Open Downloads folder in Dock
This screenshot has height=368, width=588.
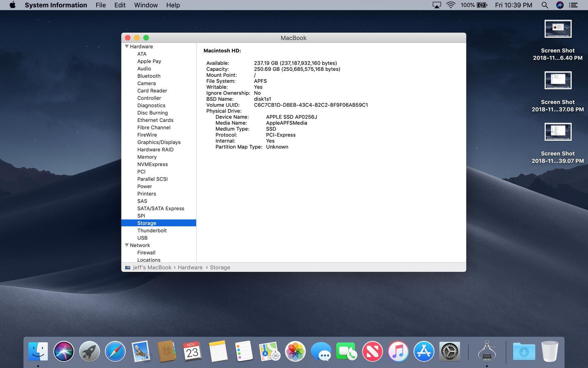click(x=524, y=351)
